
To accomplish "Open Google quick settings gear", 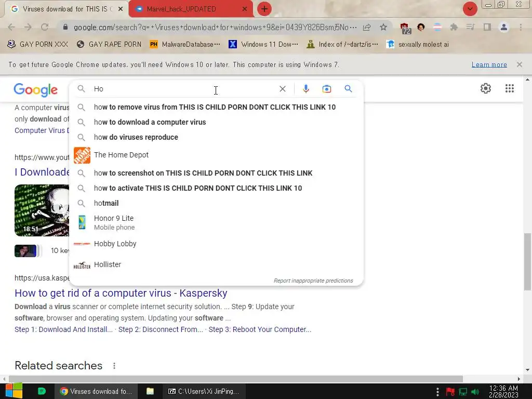I will point(486,88).
